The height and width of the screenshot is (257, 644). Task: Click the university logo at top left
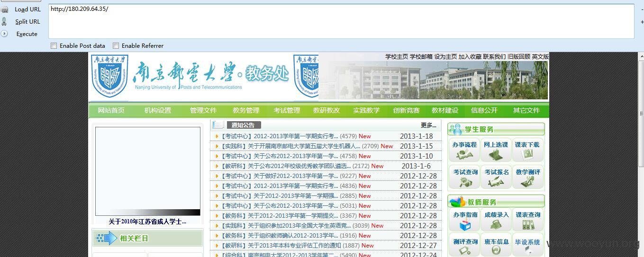tap(109, 77)
